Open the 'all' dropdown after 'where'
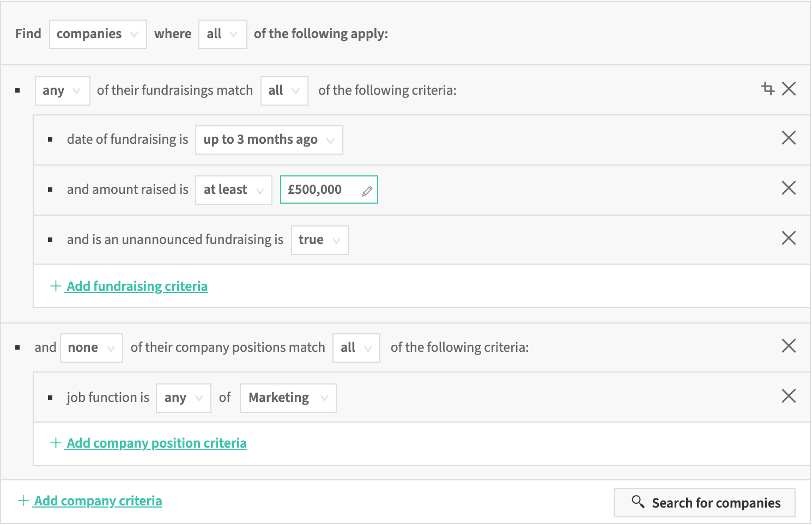 point(223,34)
